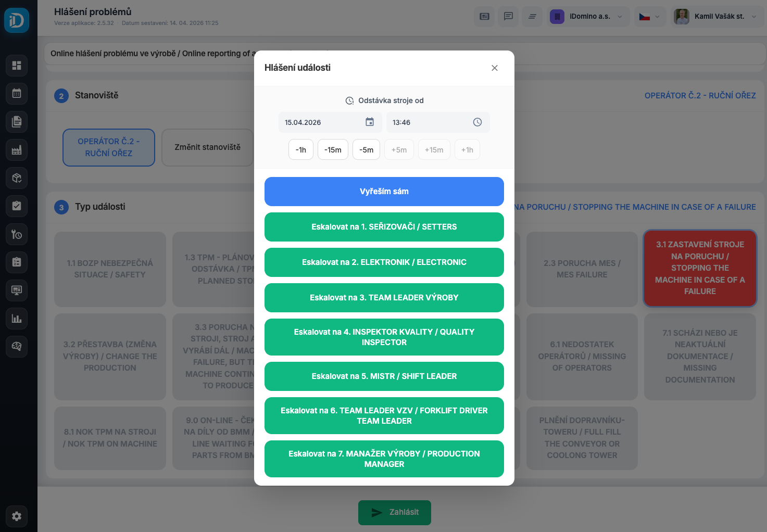Image resolution: width=767 pixels, height=532 pixels.
Task: Click the 15.04.2026 date input field
Action: click(320, 122)
